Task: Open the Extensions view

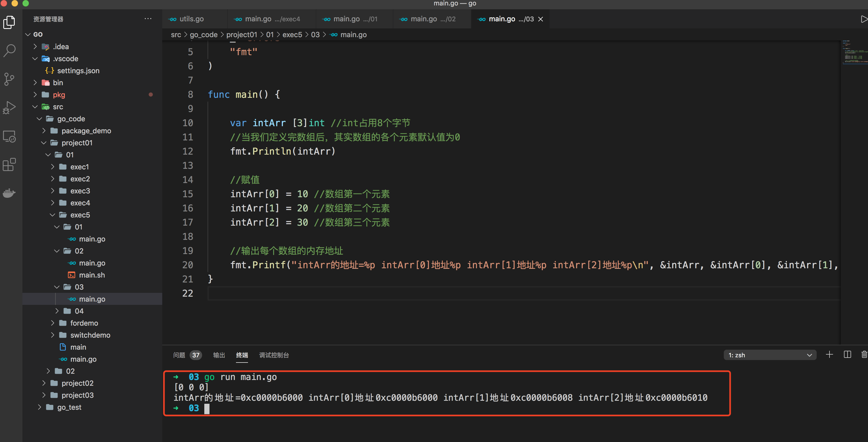Action: 9,165
